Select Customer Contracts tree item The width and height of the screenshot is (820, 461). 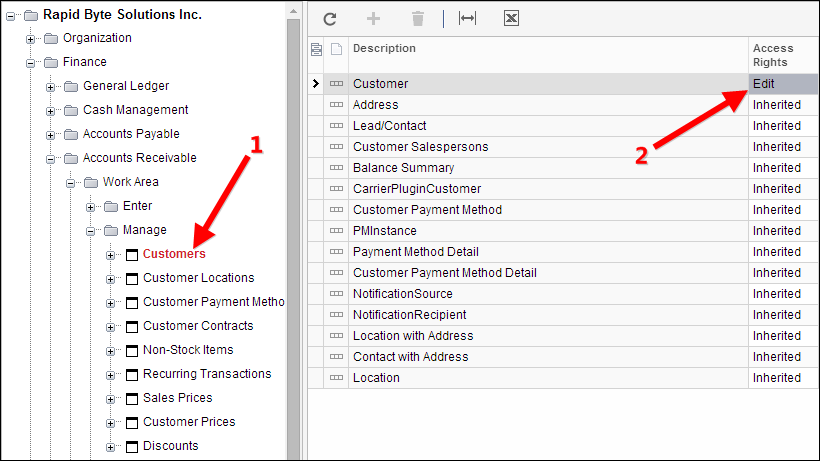tap(198, 326)
